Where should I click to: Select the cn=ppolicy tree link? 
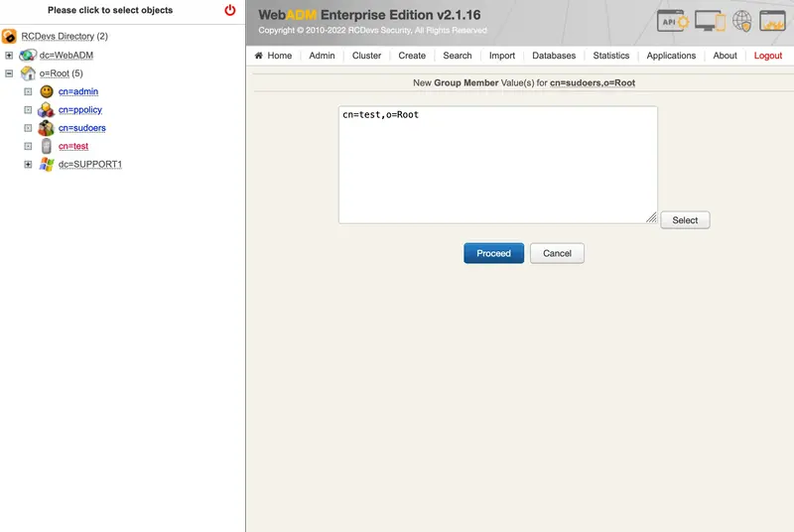(80, 110)
